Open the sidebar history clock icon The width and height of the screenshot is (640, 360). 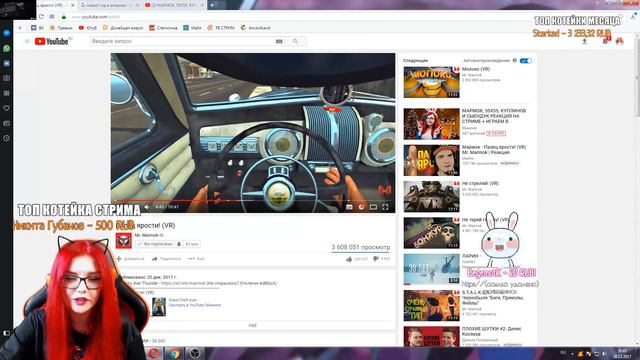click(7, 138)
